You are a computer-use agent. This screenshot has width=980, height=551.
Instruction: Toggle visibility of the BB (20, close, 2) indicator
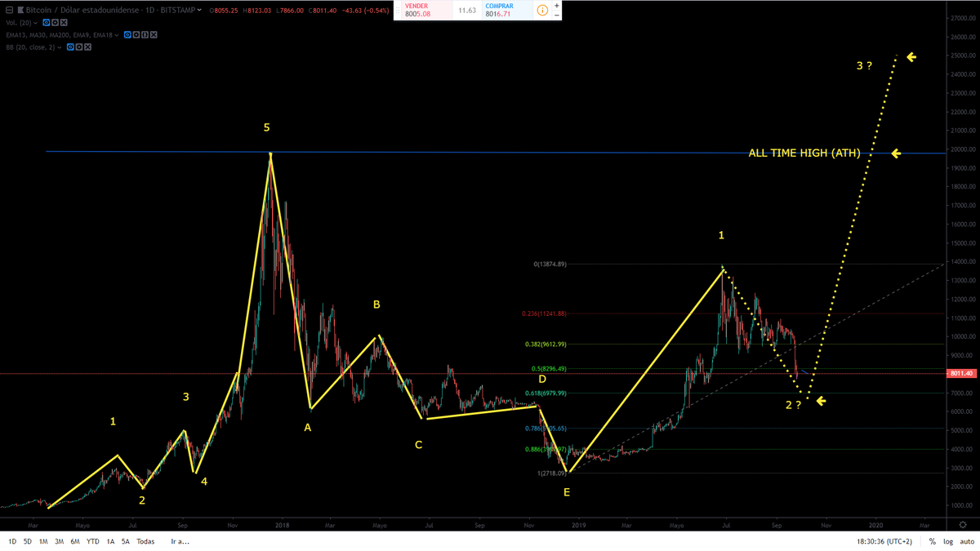pos(70,47)
